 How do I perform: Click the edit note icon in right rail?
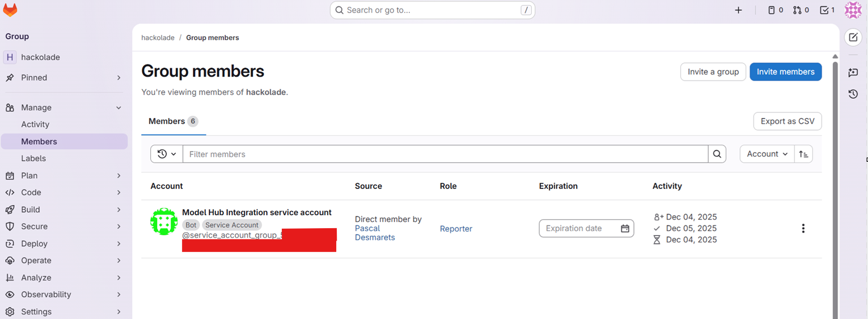pos(853,37)
